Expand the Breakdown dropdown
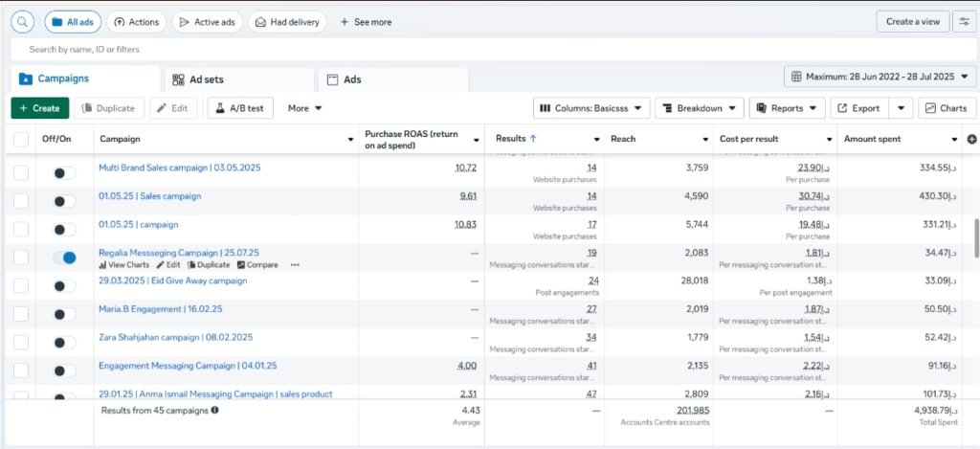The height and width of the screenshot is (449, 980). point(699,108)
